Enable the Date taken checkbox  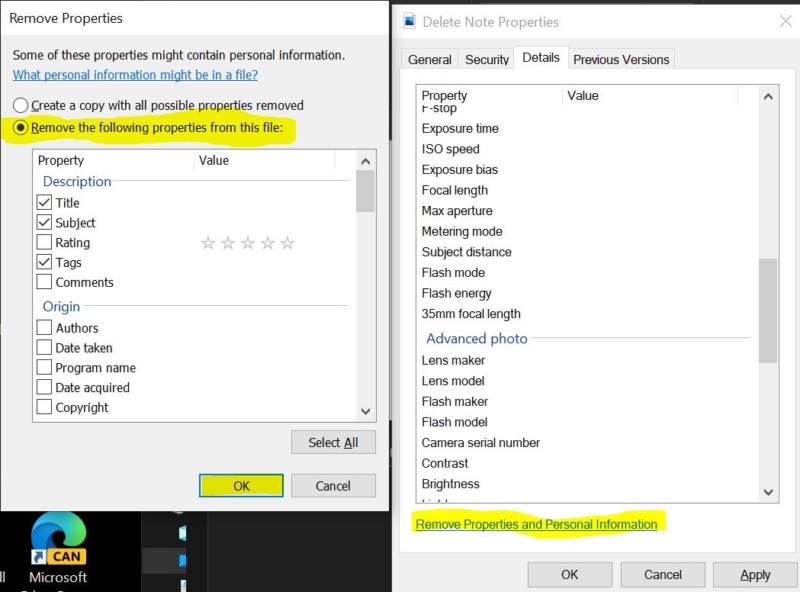pyautogui.click(x=45, y=347)
